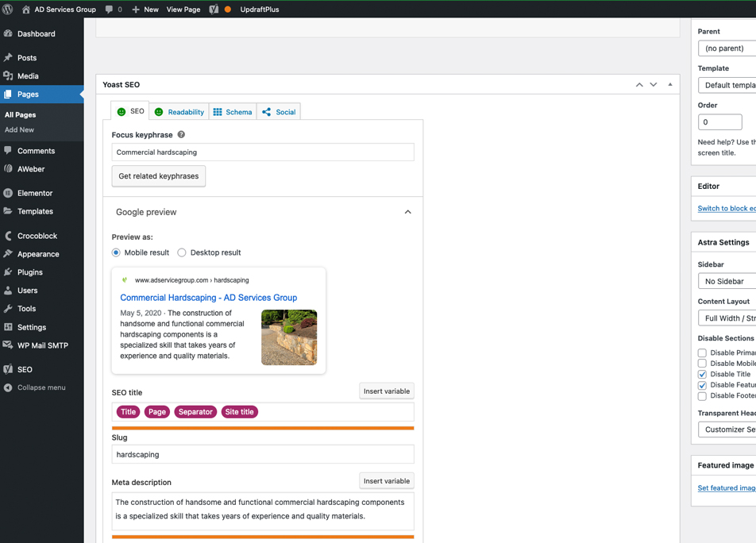Toggle the Yoast SEO panel triangle
This screenshot has width=756, height=543.
[670, 84]
